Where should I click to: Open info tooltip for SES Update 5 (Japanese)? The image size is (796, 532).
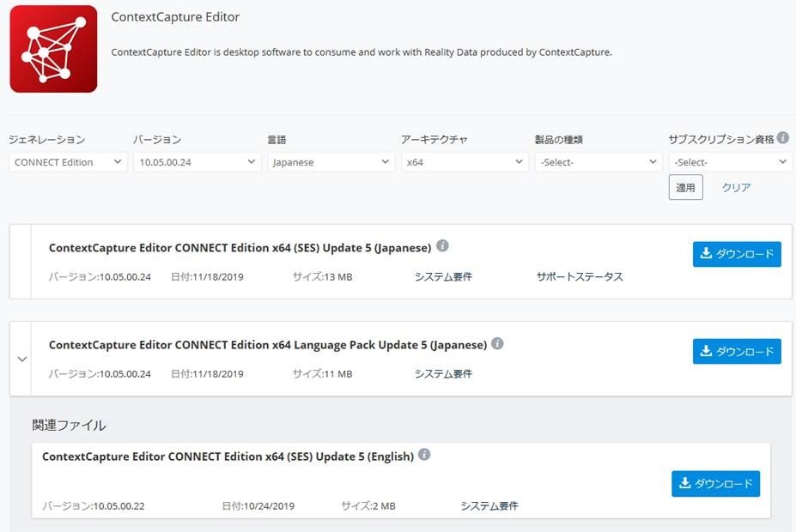click(443, 245)
